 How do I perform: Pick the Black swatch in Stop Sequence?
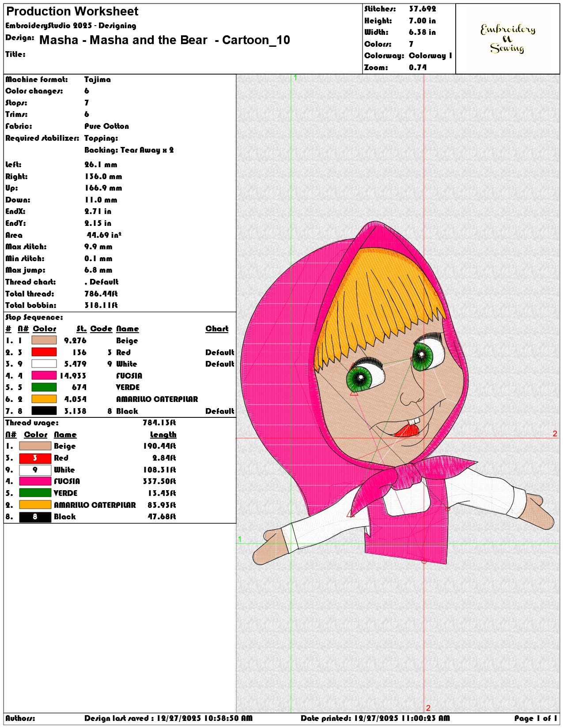[44, 411]
